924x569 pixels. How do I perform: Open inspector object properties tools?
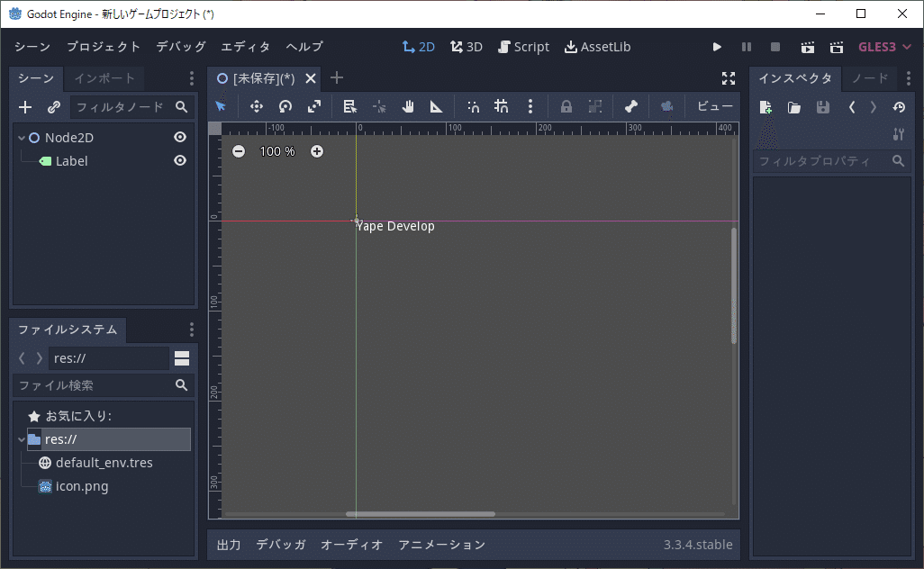(899, 134)
